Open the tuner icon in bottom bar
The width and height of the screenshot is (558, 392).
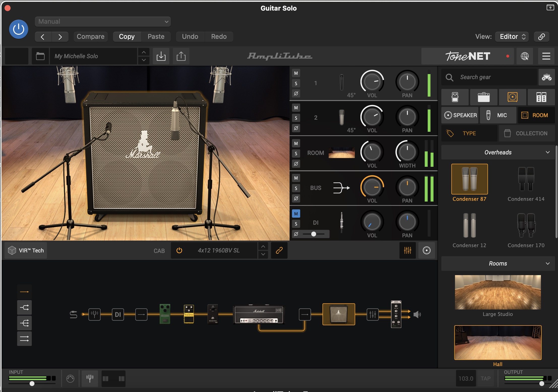90,378
